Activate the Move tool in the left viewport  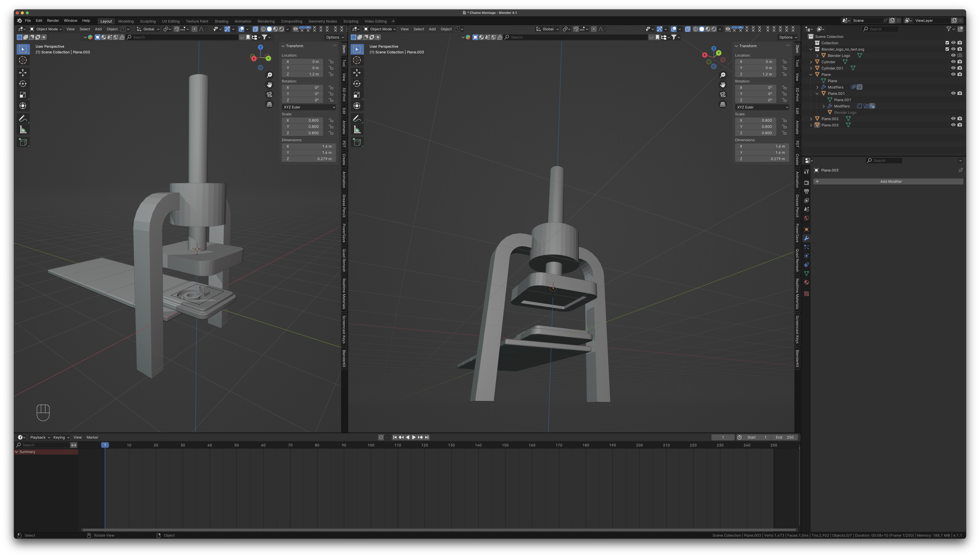23,73
